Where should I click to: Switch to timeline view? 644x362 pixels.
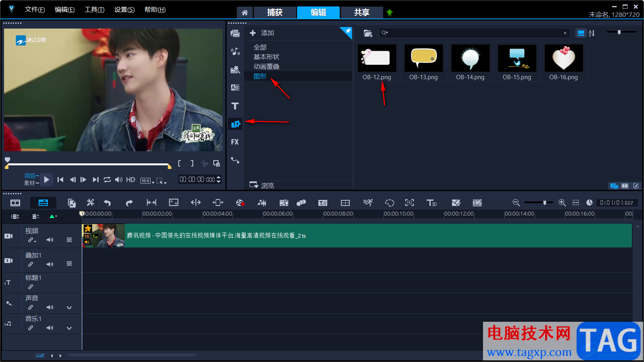(43, 203)
